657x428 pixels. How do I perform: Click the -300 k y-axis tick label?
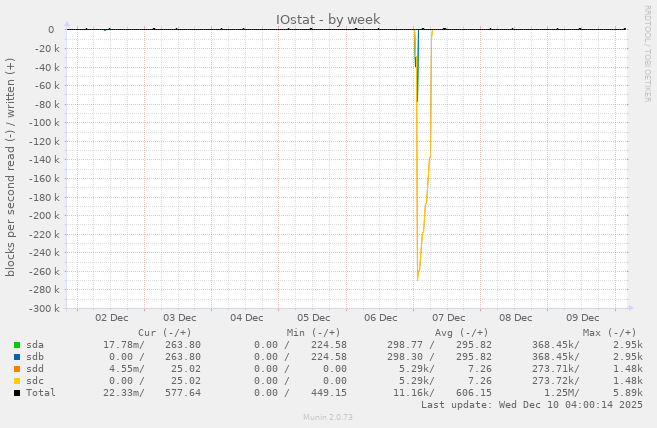pos(47,309)
